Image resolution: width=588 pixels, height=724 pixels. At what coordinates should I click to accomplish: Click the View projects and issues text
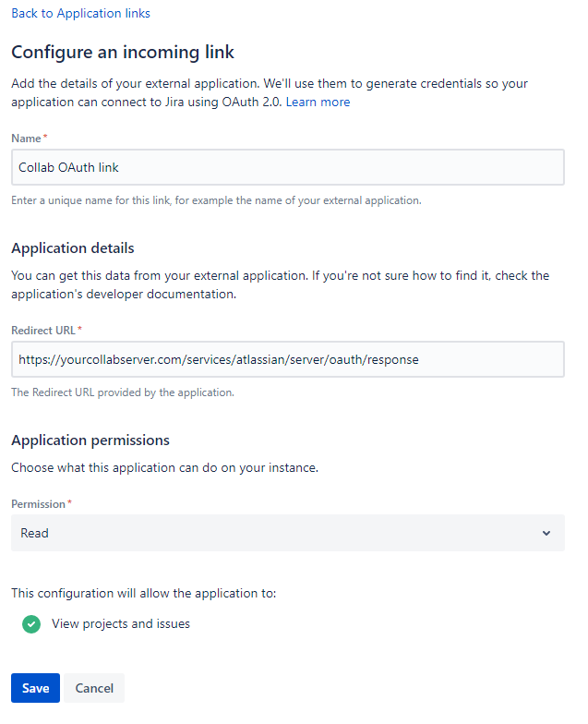[121, 623]
